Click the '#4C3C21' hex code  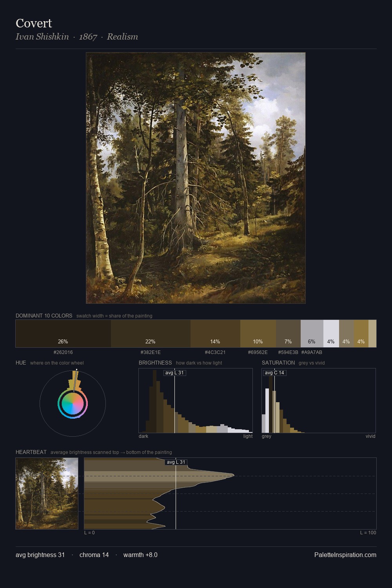[215, 352]
